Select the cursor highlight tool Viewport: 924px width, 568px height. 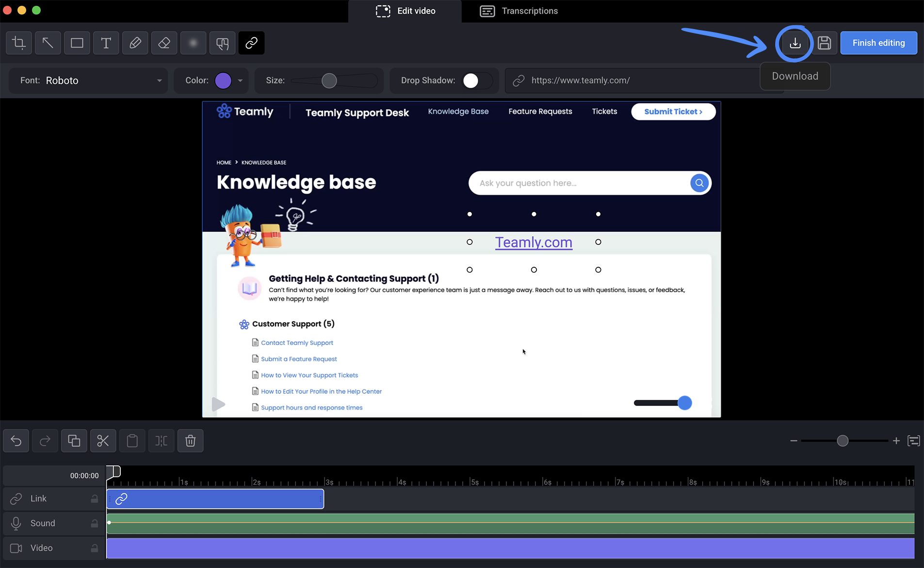click(x=222, y=43)
